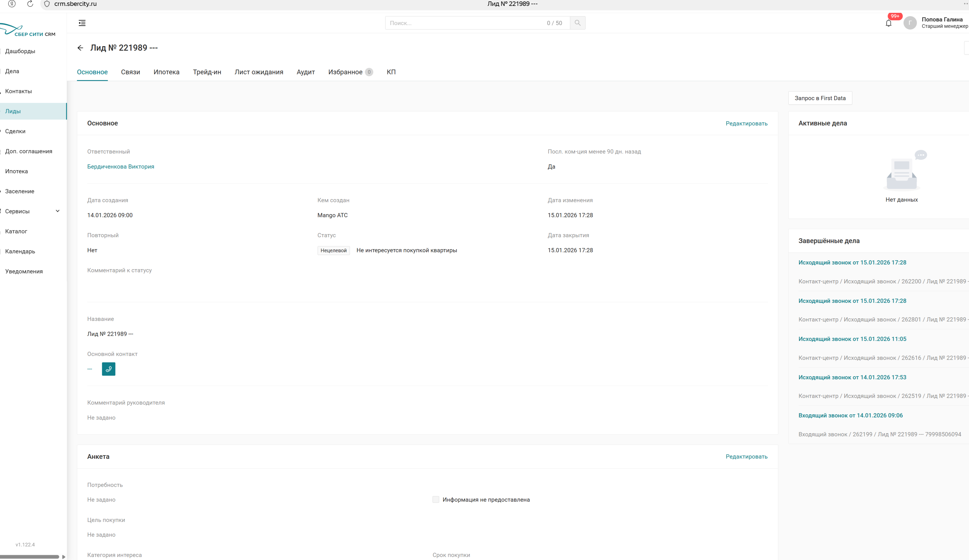Reload the page with browser refresh icon
Screen dimensions: 969x560
click(x=30, y=4)
